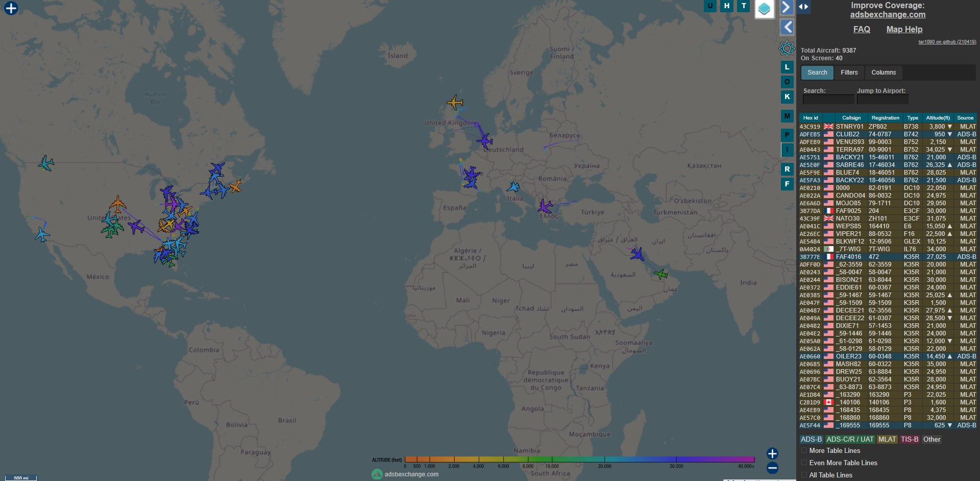Toggle the M map button
The height and width of the screenshot is (481, 980).
tap(787, 116)
